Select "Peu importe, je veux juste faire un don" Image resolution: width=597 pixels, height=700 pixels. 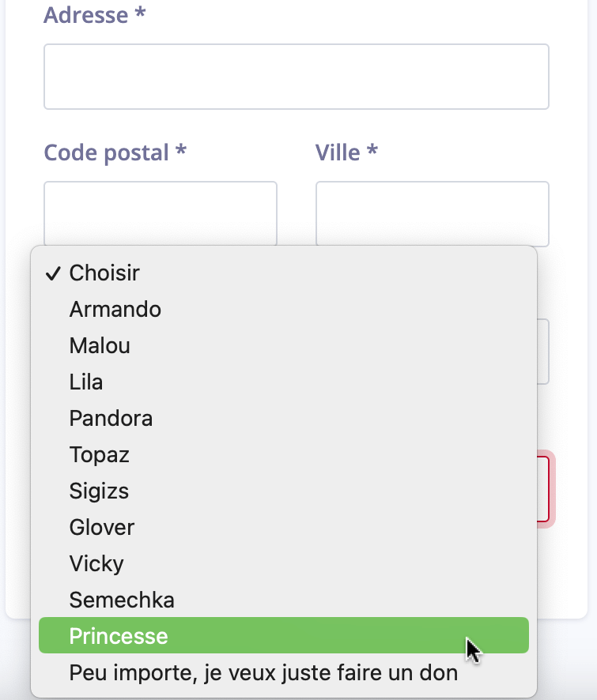click(x=263, y=673)
